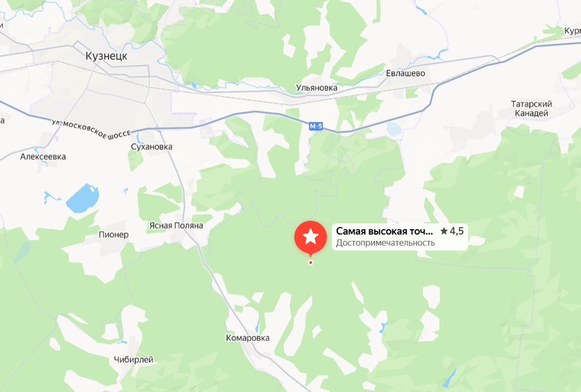Screen dimensions: 581x392
Task: Open the Самая высокая точ... place title
Action: coord(384,231)
